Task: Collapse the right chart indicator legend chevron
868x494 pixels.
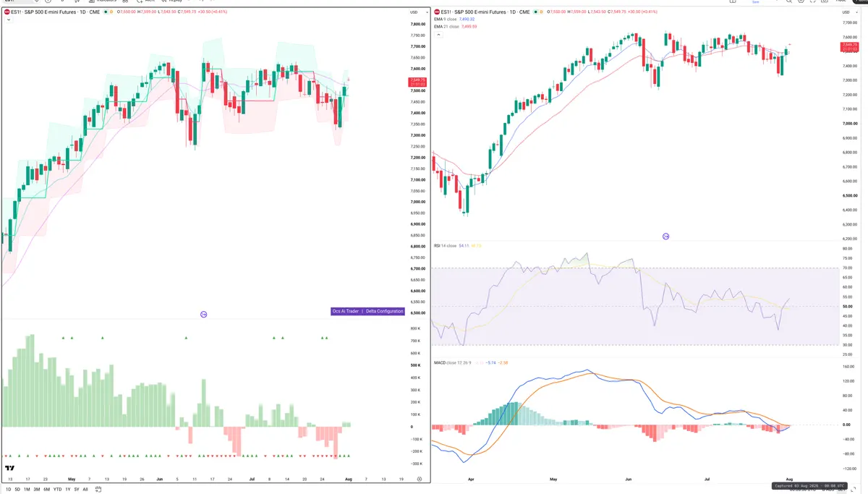Action: pyautogui.click(x=438, y=35)
